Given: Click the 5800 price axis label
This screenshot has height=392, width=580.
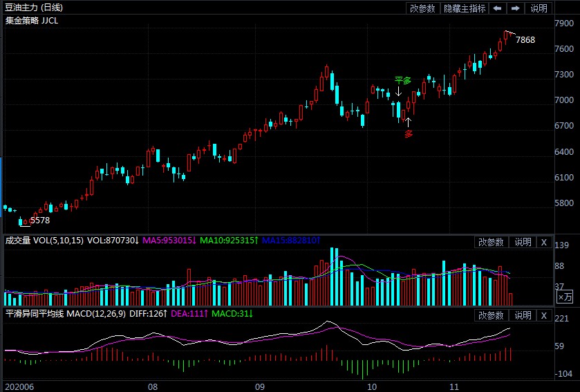Looking at the screenshot, I should [564, 203].
